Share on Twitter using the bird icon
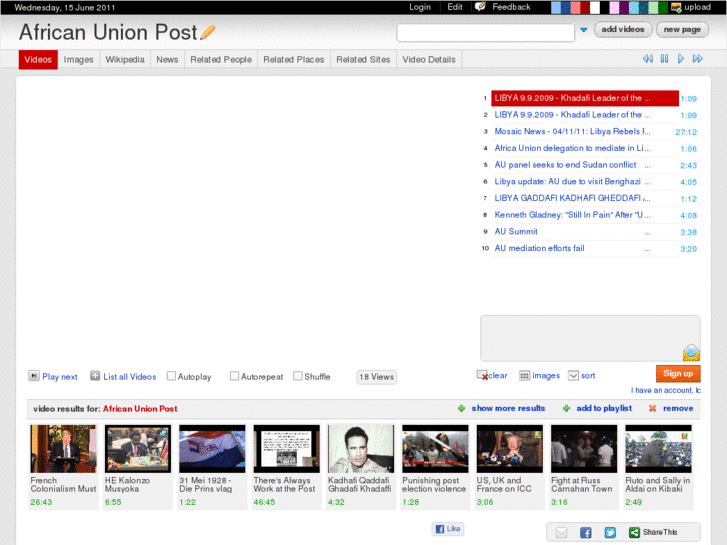727x545 pixels. [x=610, y=532]
